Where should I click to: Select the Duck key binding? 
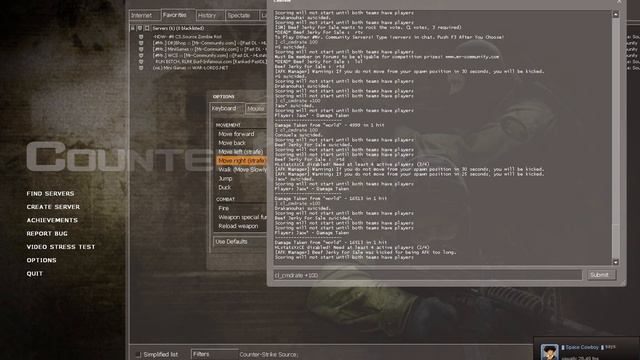coord(241,188)
